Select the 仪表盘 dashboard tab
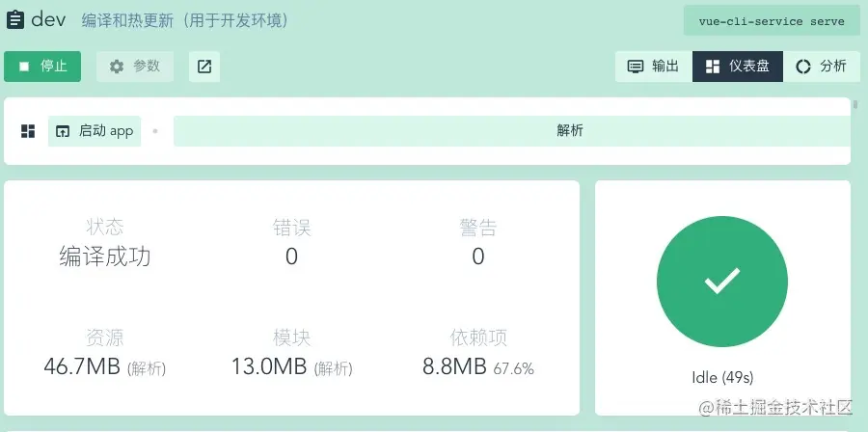 [738, 67]
